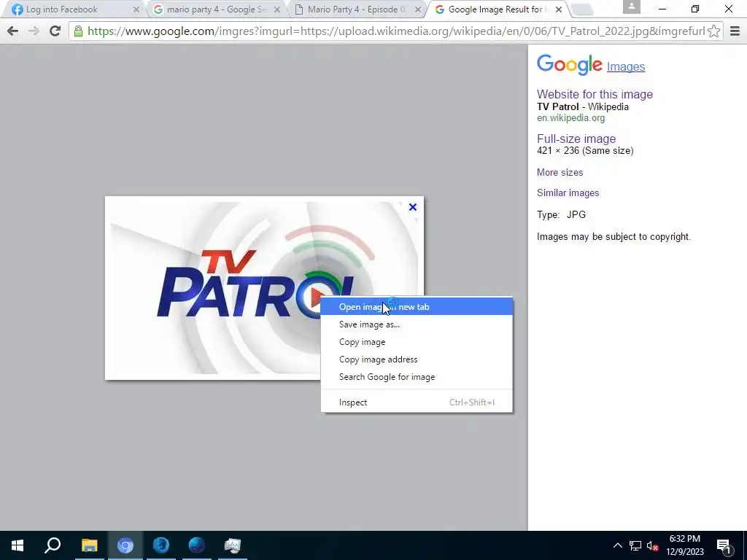The width and height of the screenshot is (747, 560).
Task: Click the network status tray icon
Action: coord(635,545)
